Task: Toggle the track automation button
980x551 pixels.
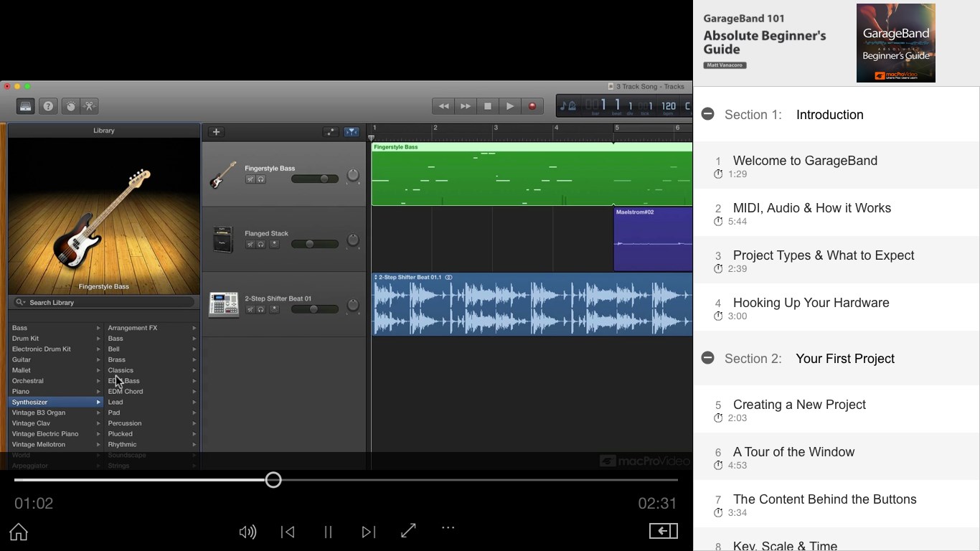Action: (331, 132)
